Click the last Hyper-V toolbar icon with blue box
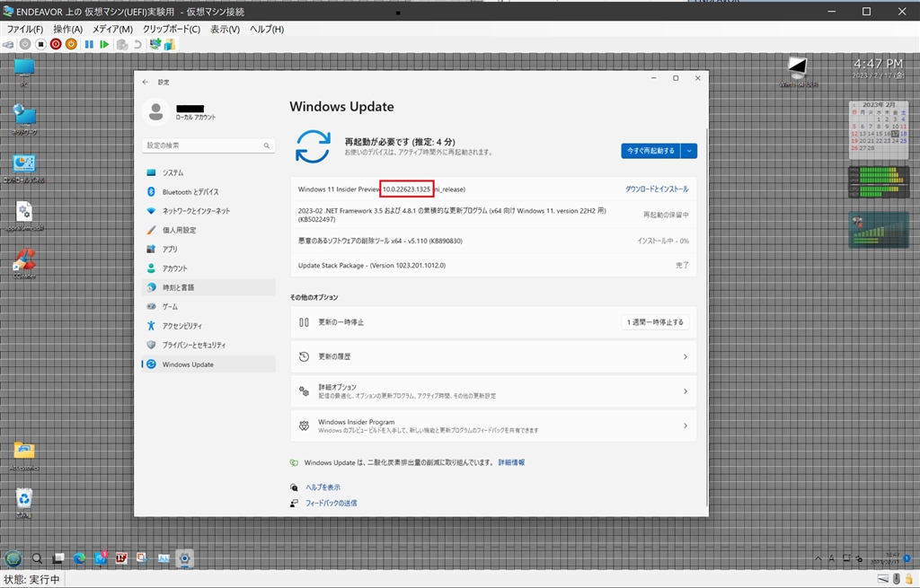The image size is (920, 588). [x=170, y=45]
